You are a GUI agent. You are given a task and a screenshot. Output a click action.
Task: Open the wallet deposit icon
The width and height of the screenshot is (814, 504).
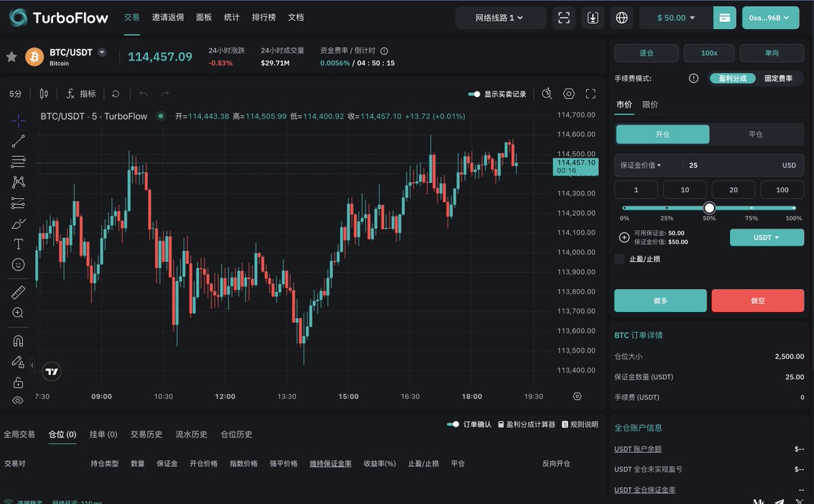[x=724, y=18]
